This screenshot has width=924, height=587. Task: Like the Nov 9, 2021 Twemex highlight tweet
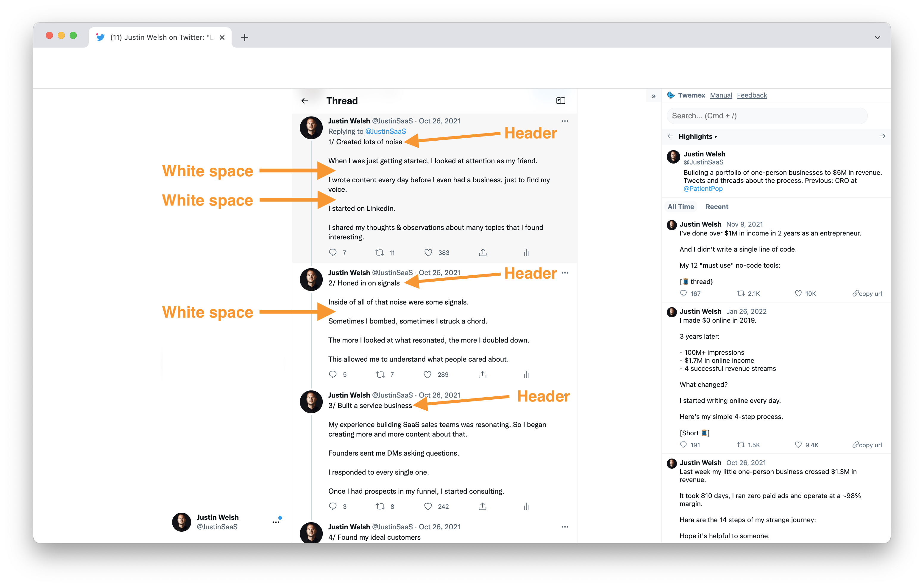click(x=798, y=293)
